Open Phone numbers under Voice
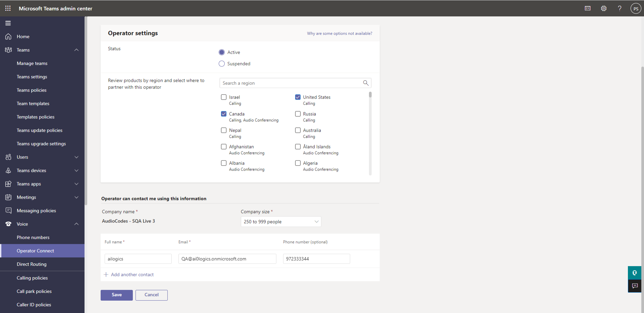Screen dimensions: 644x313 (33, 237)
